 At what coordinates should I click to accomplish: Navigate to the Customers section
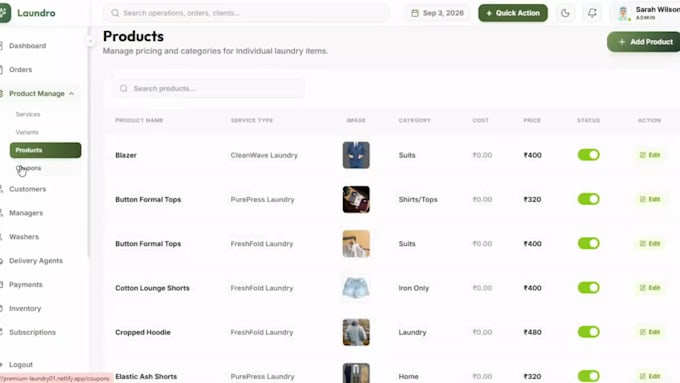pos(27,189)
